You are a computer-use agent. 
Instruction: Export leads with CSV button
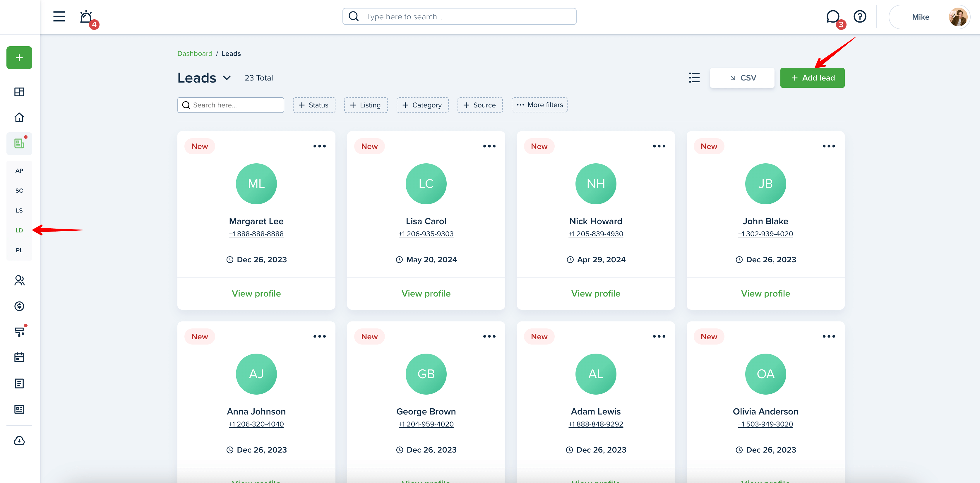point(742,78)
